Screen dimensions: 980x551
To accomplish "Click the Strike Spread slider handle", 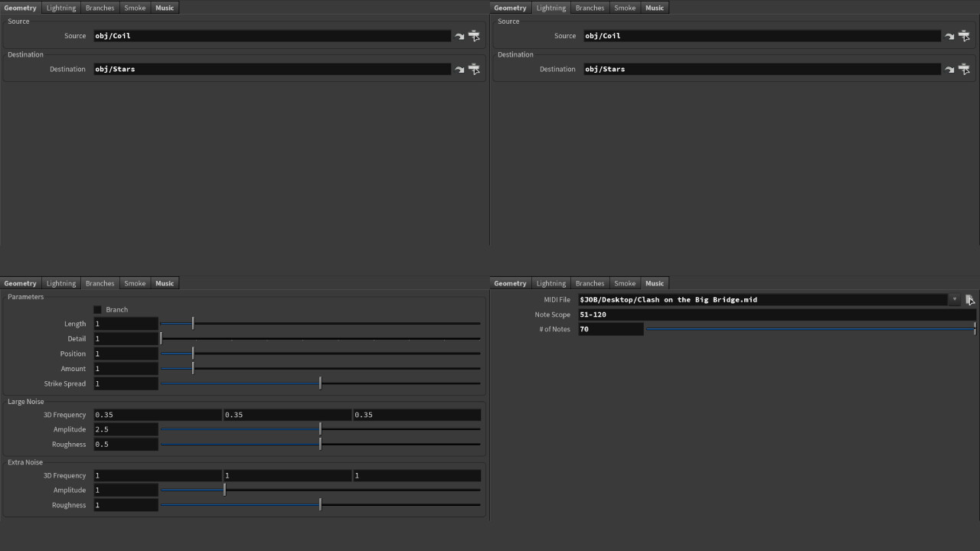I will coord(320,383).
